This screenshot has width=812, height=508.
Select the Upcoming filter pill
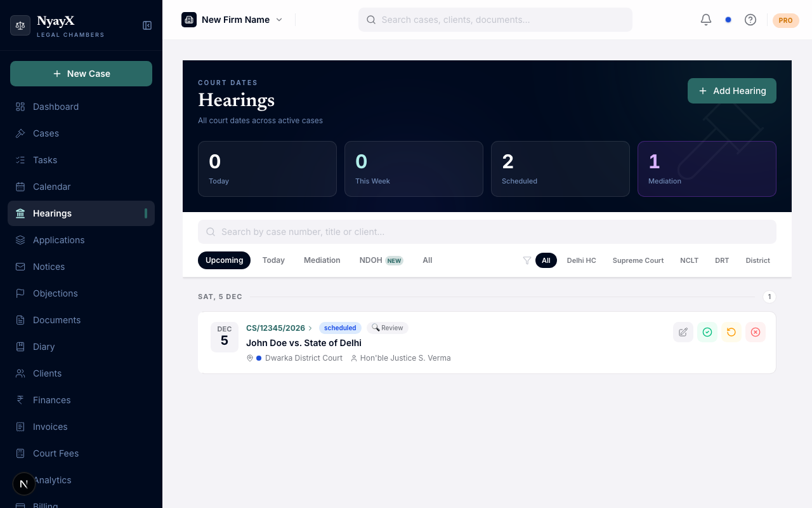pyautogui.click(x=224, y=260)
